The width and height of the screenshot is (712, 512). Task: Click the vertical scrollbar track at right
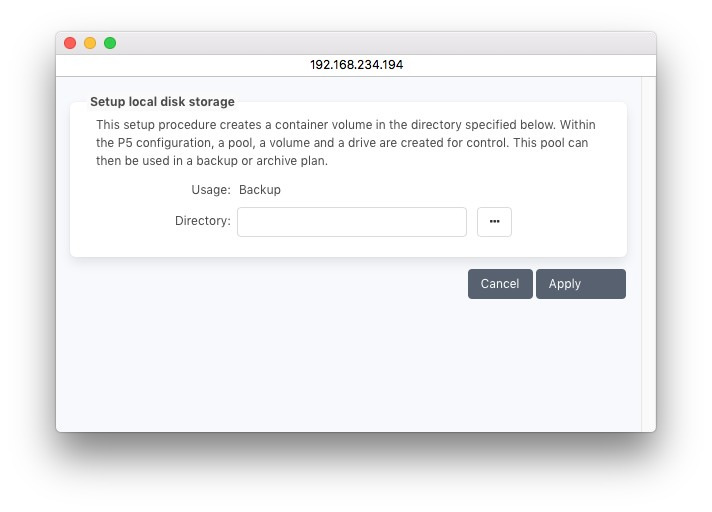click(x=648, y=250)
